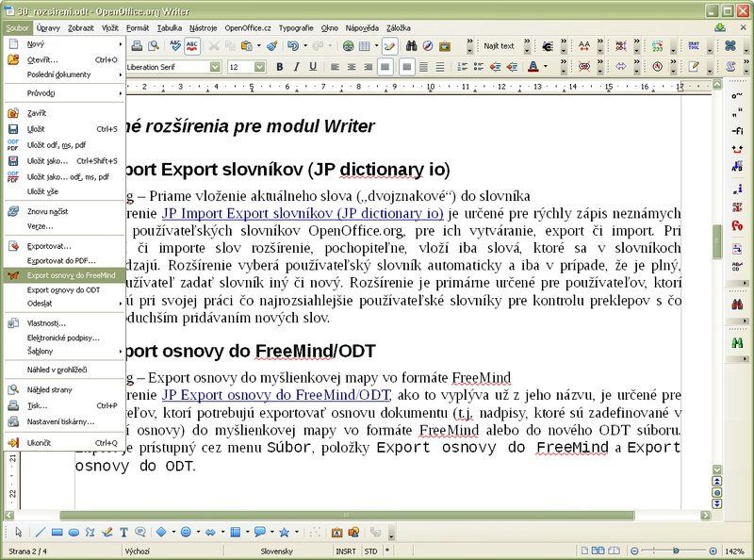The height and width of the screenshot is (560, 754).
Task: Select the Callouts speech bubble tool
Action: pos(260,532)
